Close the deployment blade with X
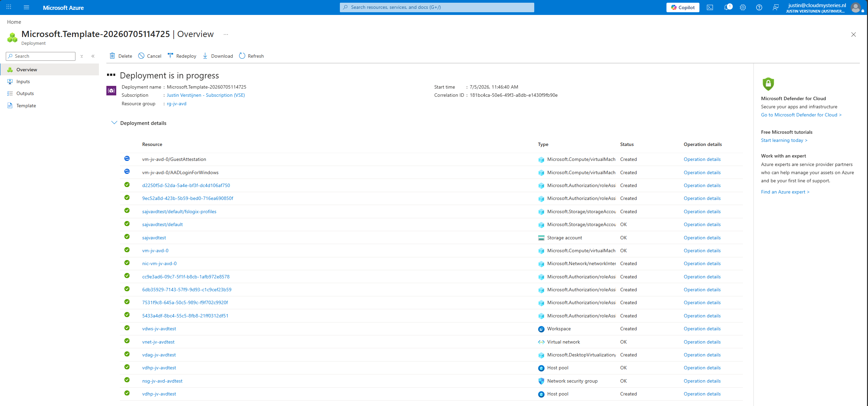868x406 pixels. point(853,34)
